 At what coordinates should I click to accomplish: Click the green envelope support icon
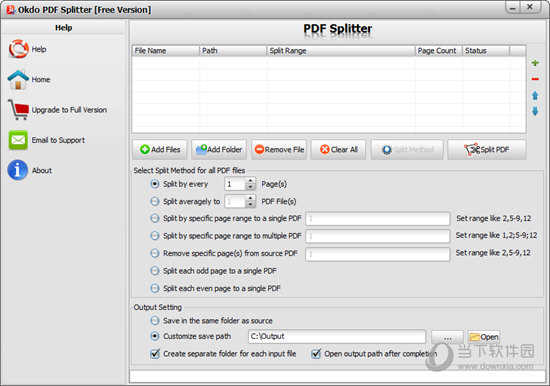18,140
